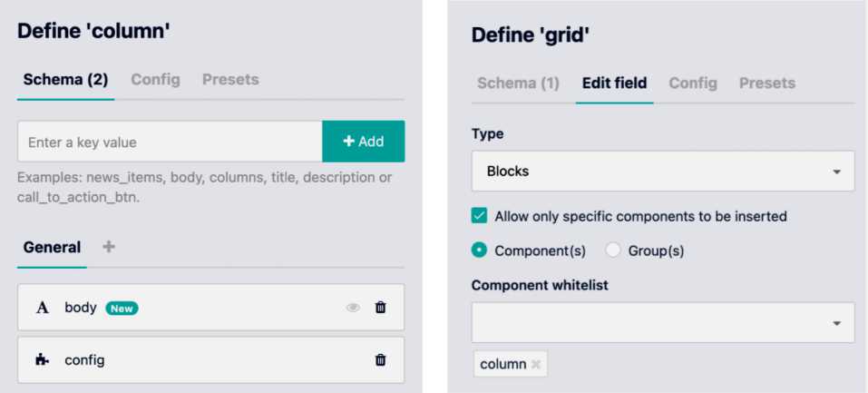
Task: Switch to Schema (1) tab in grid
Action: [x=518, y=84]
